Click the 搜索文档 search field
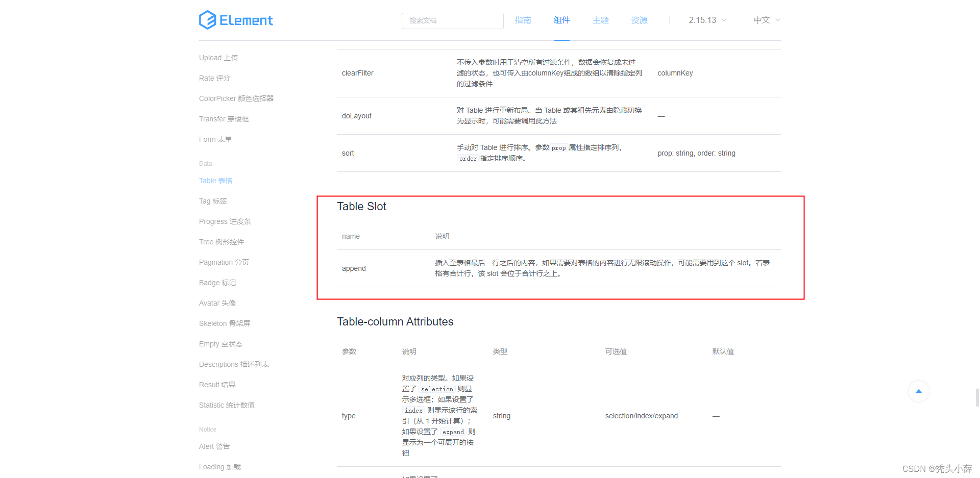This screenshot has width=980, height=478. [x=452, y=20]
